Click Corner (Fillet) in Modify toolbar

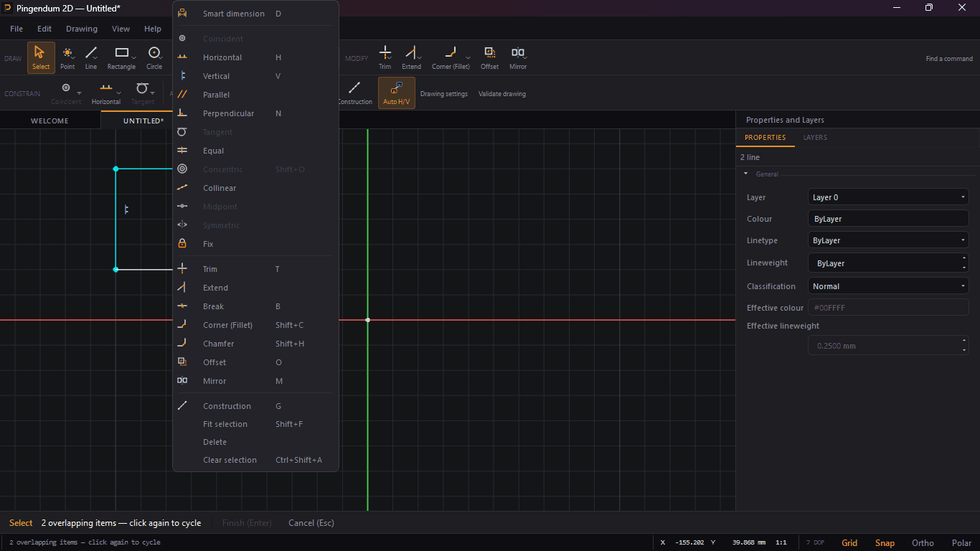tap(451, 57)
